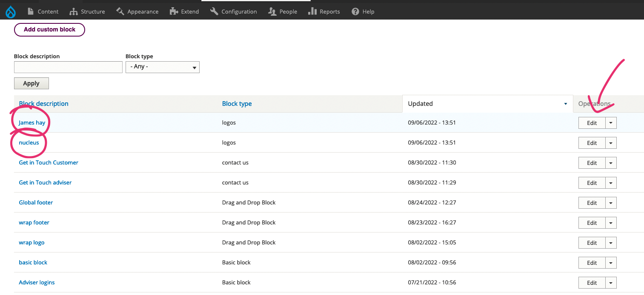Select the 'logos' type cell for James hay

(229, 123)
